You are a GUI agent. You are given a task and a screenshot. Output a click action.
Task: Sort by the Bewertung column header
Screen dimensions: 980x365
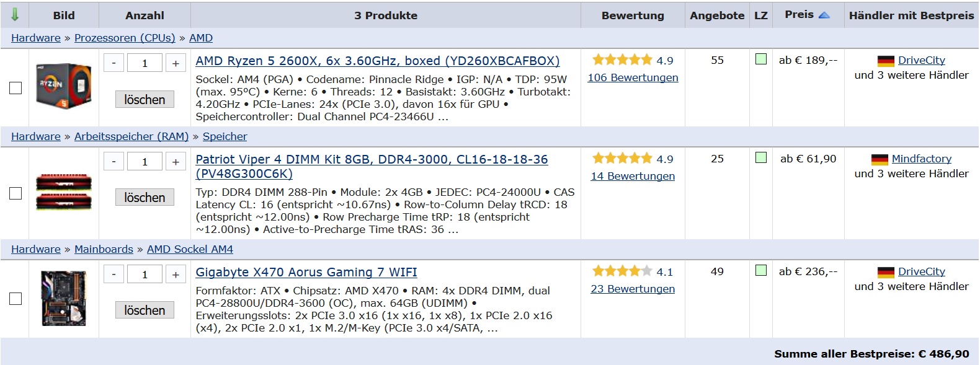(x=633, y=15)
